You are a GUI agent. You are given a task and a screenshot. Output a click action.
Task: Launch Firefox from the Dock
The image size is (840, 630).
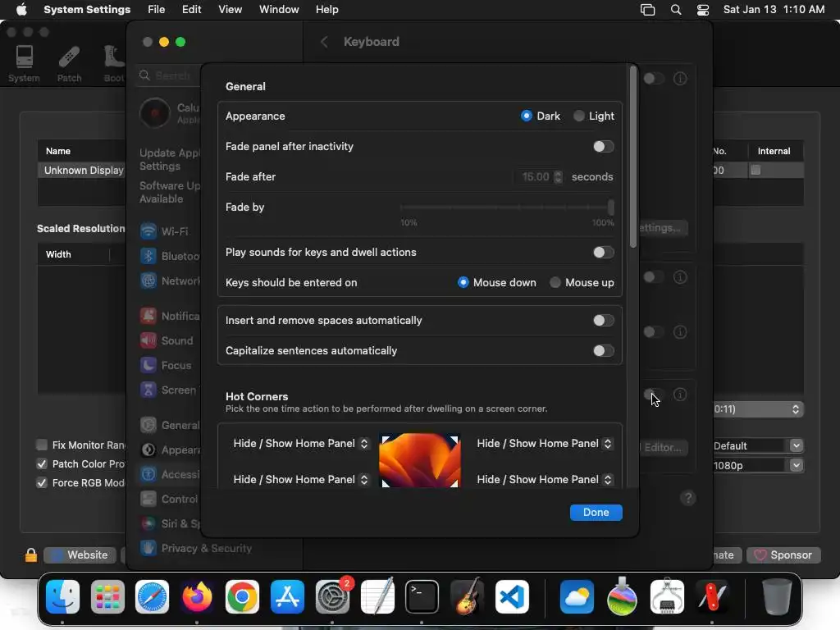[x=197, y=596]
